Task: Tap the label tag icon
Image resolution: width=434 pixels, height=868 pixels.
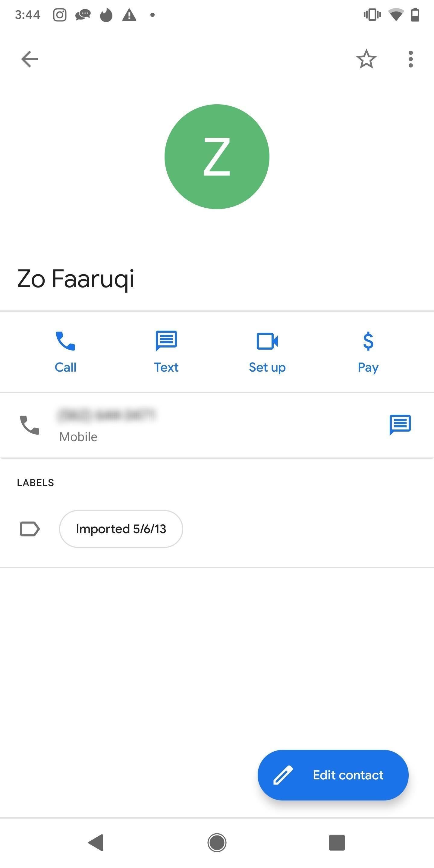Action: point(30,529)
